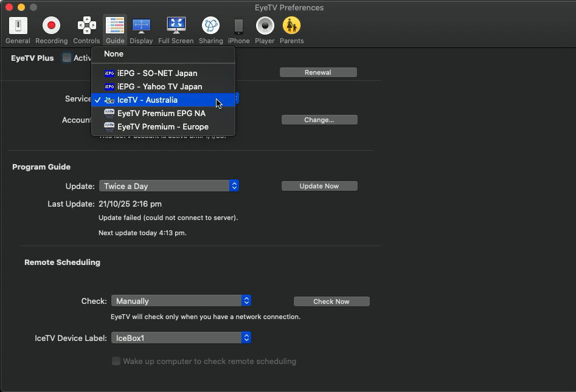The image size is (576, 392).
Task: Choose IceTV - Australia service
Action: click(x=163, y=100)
